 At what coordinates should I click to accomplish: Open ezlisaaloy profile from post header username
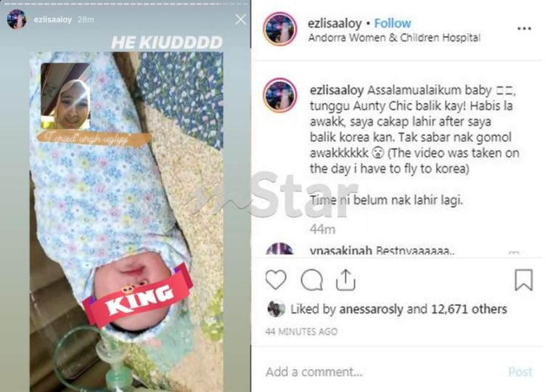pos(335,24)
